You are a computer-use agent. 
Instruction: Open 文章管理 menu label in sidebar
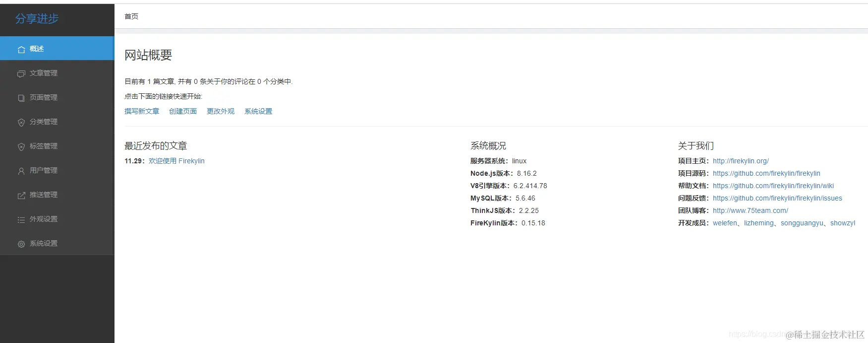click(44, 73)
